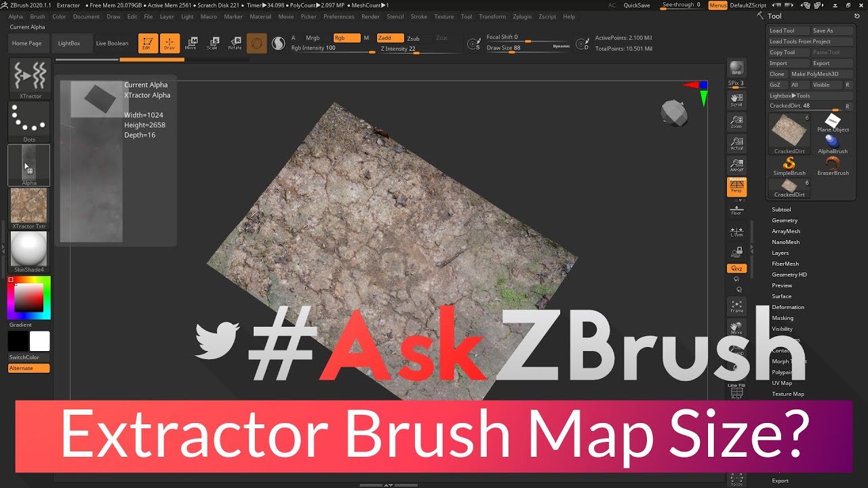Expand the Surface subpalette

coord(782,296)
